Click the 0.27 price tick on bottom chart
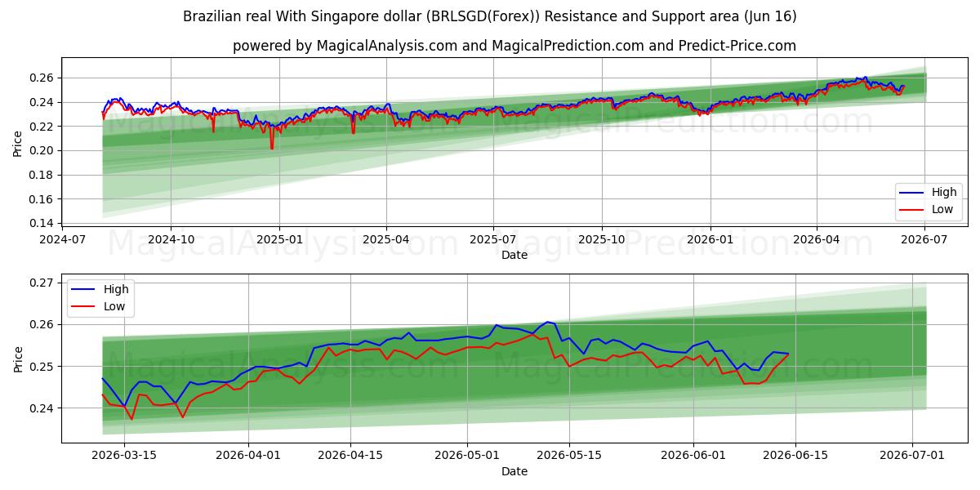Image resolution: width=980 pixels, height=490 pixels. coord(42,283)
